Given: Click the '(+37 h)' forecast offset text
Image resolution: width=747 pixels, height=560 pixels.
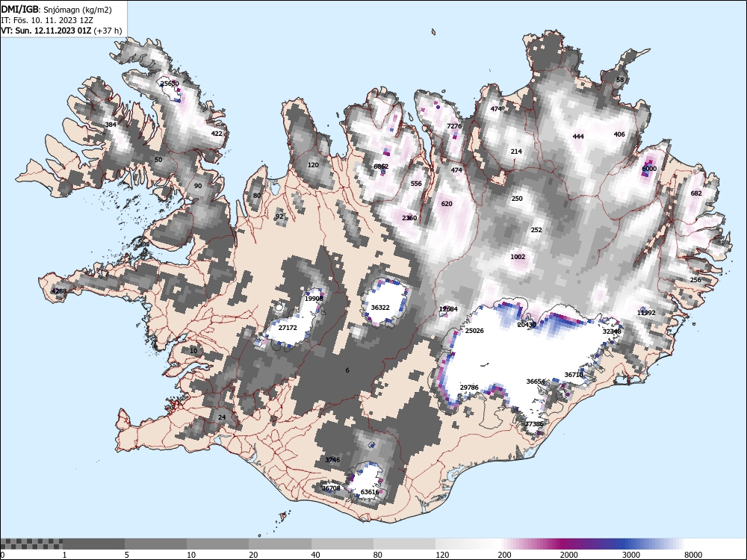Looking at the screenshot, I should [x=108, y=31].
